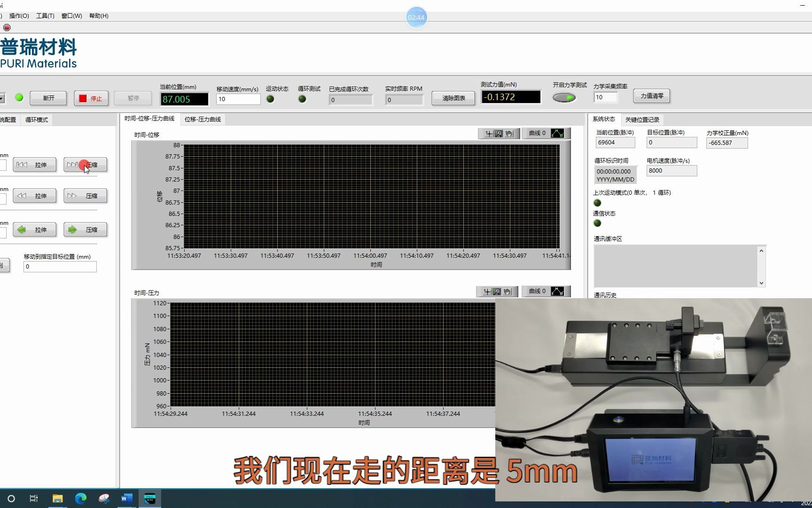The height and width of the screenshot is (508, 812).
Task: Open Microsoft Edge from the taskbar
Action: coord(81,498)
